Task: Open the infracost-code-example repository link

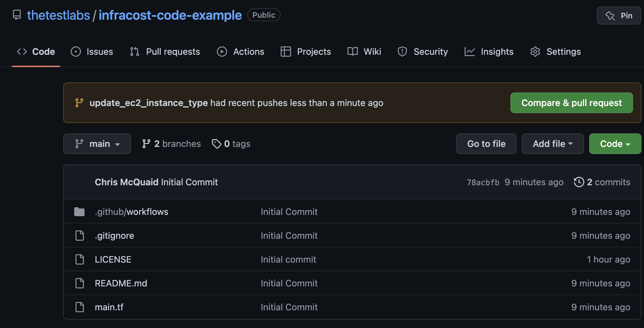Action: (170, 15)
